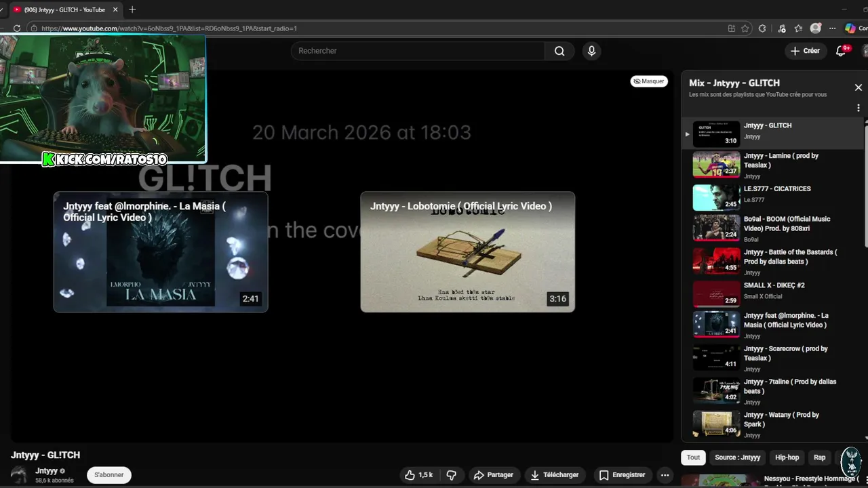This screenshot has height=488, width=868.
Task: Add page to favorites star icon
Action: (x=745, y=28)
